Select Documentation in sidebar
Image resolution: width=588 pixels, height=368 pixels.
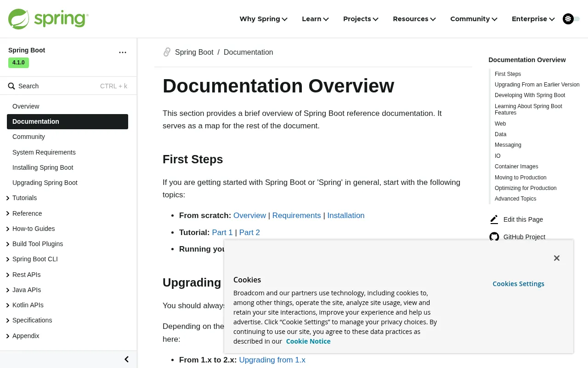pos(68,121)
